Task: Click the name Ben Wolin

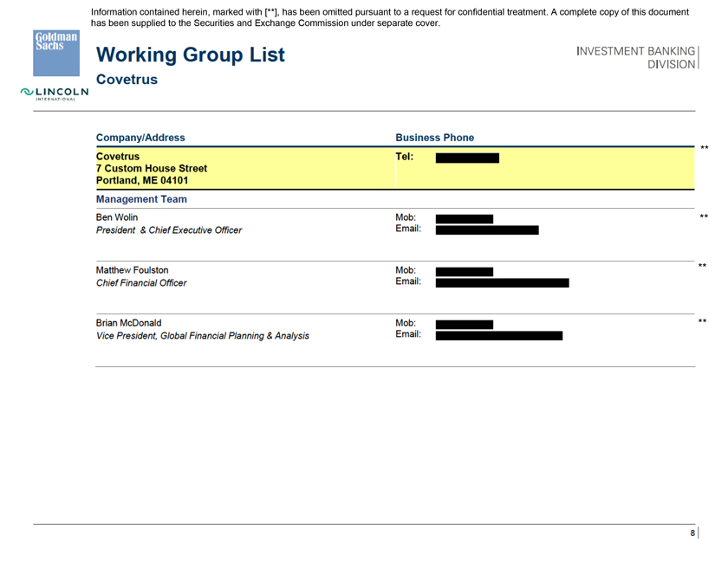Action: point(116,217)
